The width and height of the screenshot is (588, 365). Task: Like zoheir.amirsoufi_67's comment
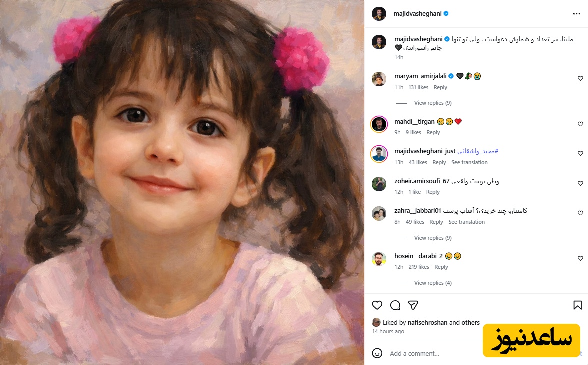tap(580, 183)
